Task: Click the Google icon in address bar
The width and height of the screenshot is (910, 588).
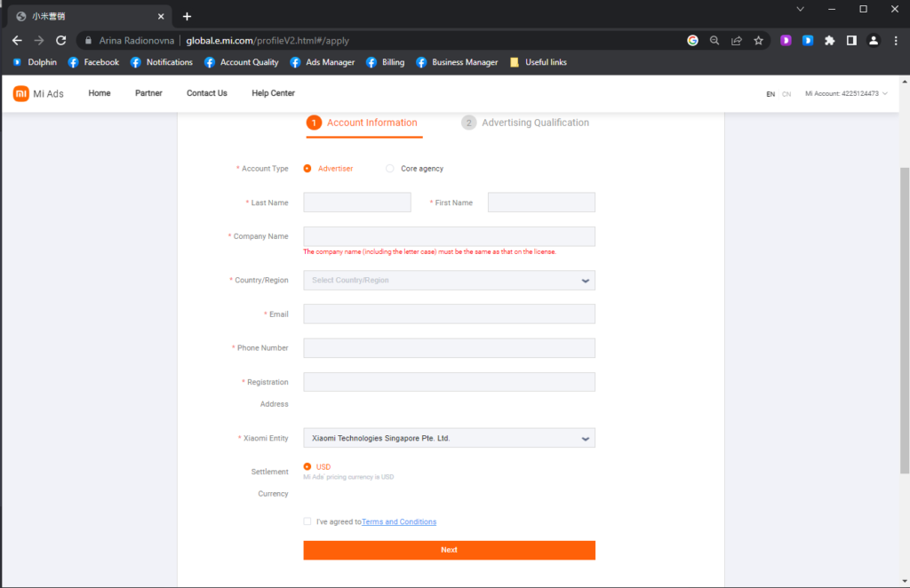Action: (692, 41)
